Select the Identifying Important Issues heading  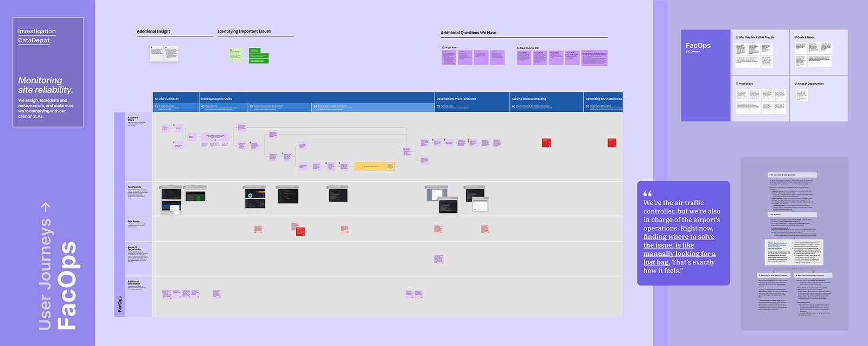[244, 32]
